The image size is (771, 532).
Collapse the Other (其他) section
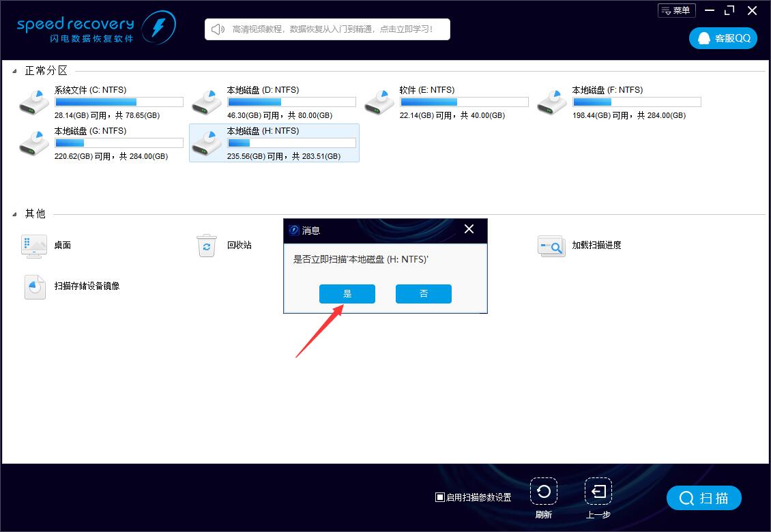click(15, 214)
